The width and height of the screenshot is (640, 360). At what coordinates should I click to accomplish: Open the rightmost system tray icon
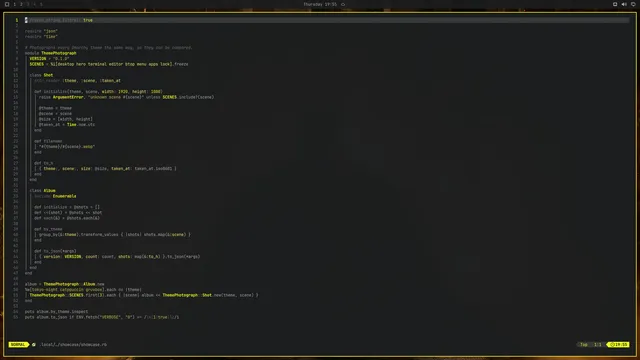pos(633,4)
